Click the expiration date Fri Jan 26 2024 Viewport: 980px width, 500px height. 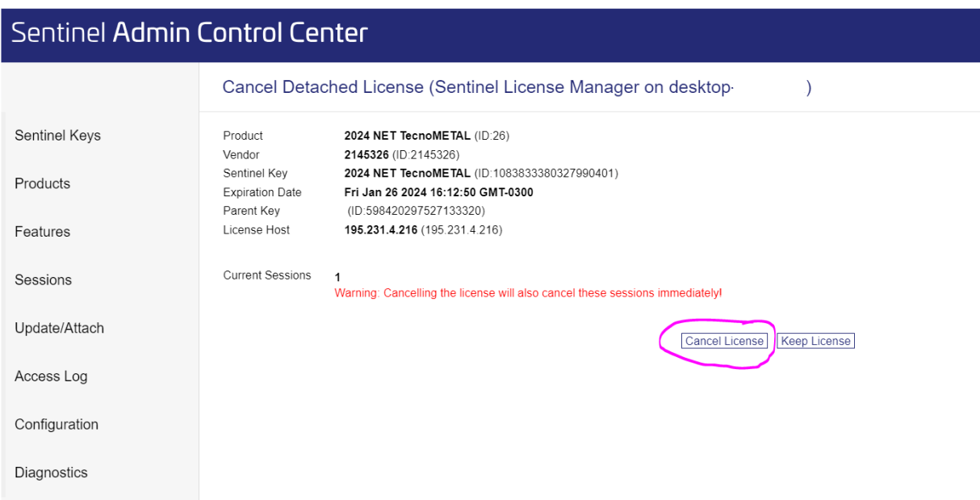click(438, 192)
